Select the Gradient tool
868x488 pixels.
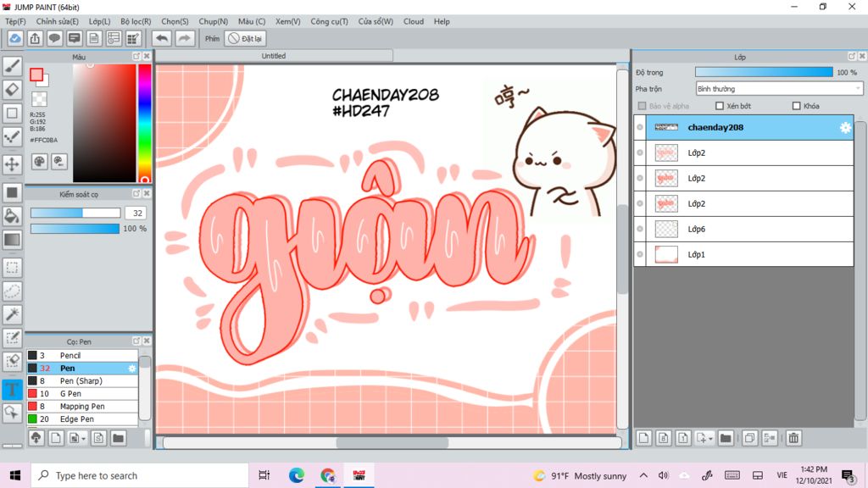click(12, 240)
